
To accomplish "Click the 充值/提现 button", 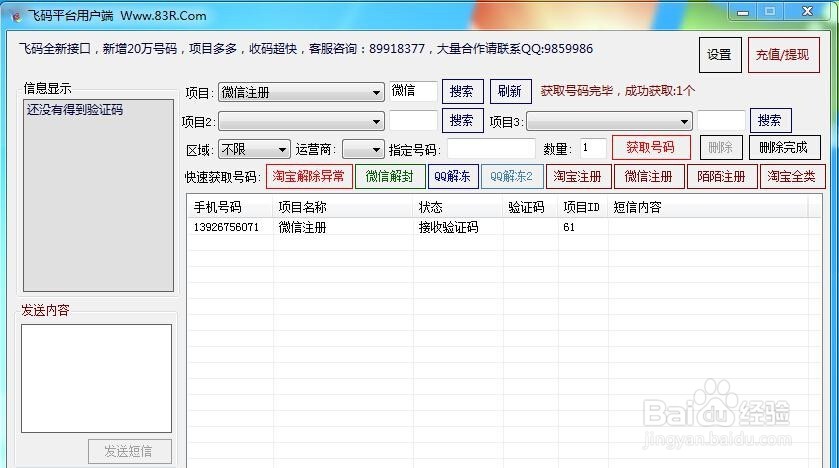I will pyautogui.click(x=783, y=55).
